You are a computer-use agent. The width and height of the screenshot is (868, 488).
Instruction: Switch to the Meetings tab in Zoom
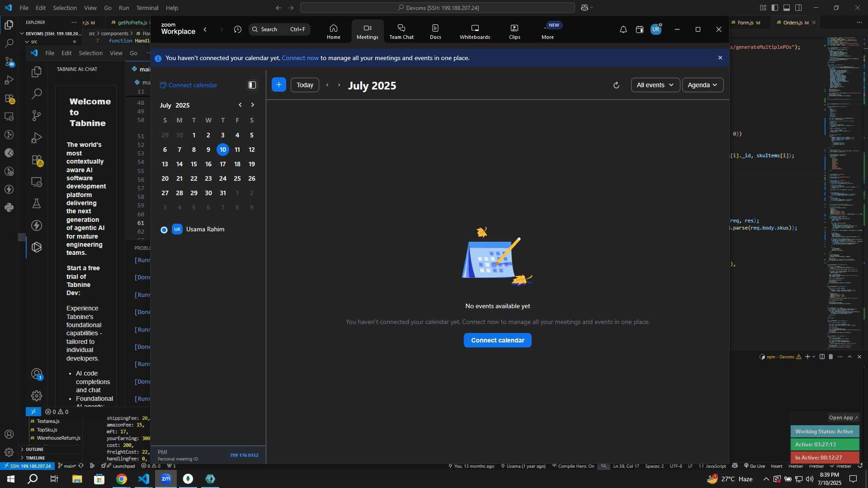[x=367, y=32]
